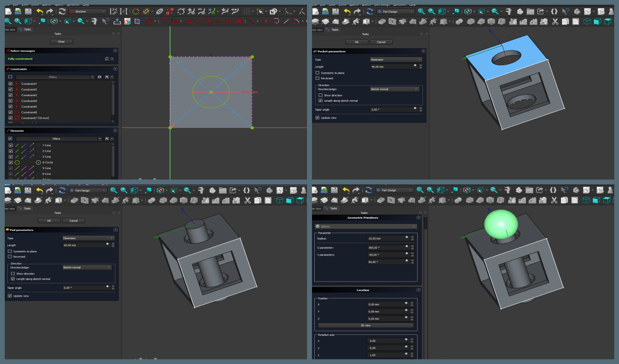Click Refresh icon in Sketcher window toolbar

click(62, 11)
